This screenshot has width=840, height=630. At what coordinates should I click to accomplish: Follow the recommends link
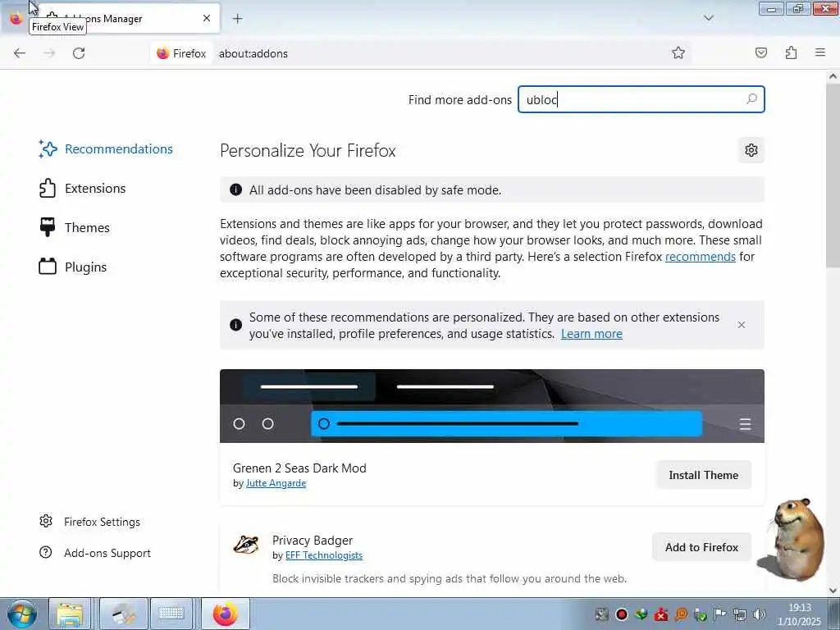[701, 257]
